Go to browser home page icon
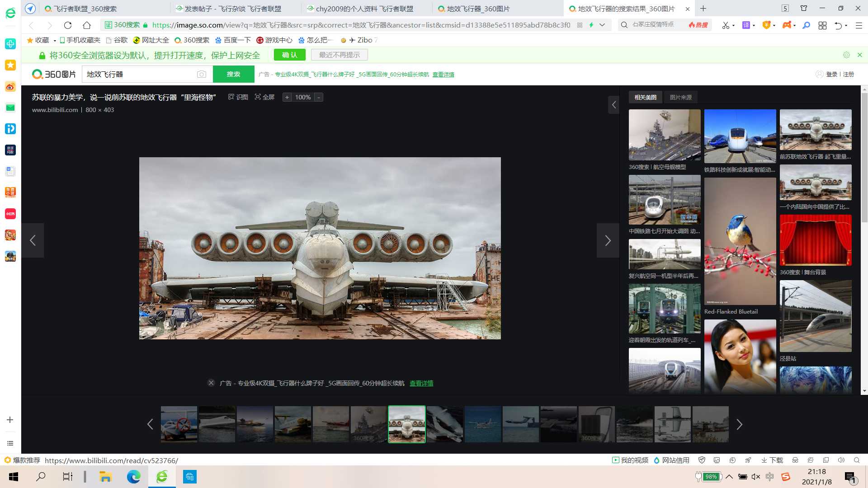This screenshot has width=868, height=488. 87,25
